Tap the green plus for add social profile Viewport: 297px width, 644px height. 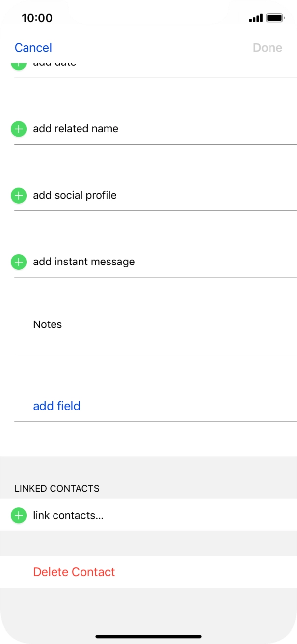18,195
